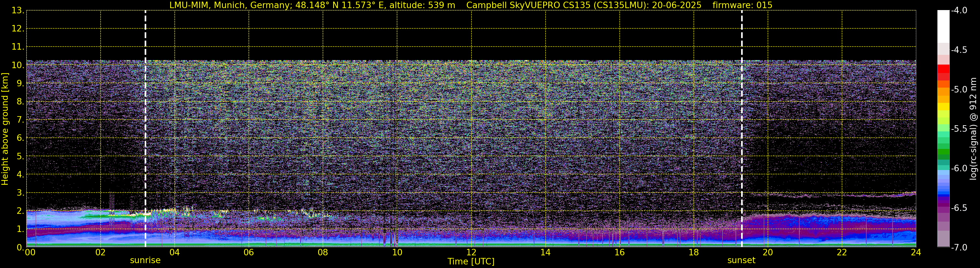The height and width of the screenshot is (268, 980).
Task: Pick the yellow band of the colorbar
Action: [943, 107]
